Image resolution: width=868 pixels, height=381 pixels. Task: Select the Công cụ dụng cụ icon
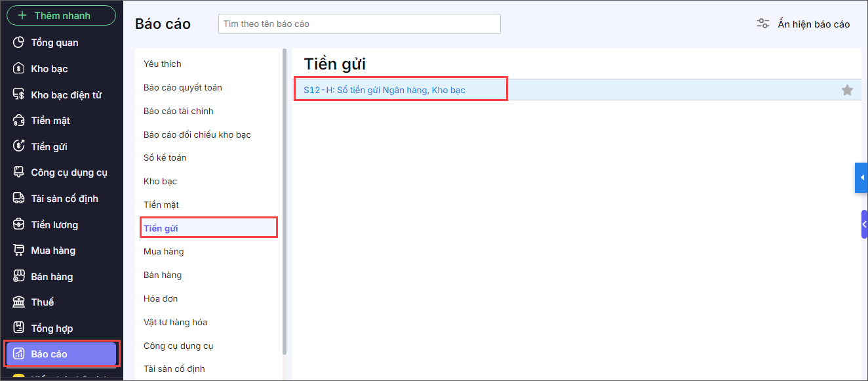click(19, 172)
